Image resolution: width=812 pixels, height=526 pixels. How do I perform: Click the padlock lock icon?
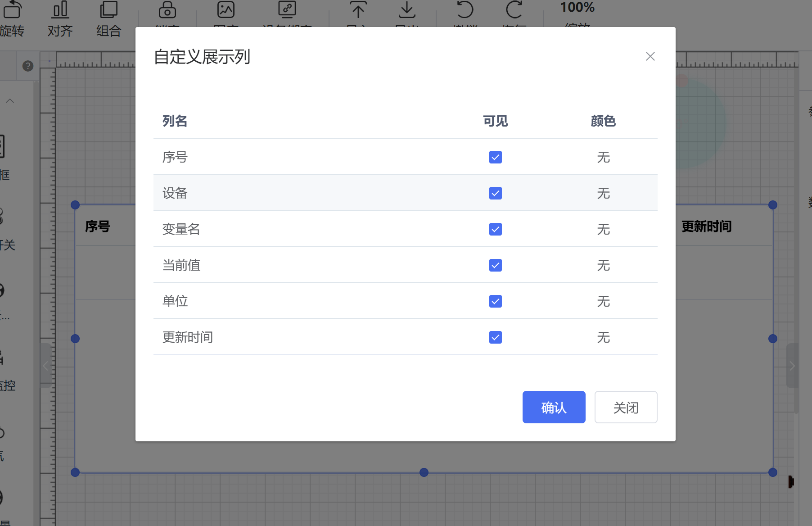tap(167, 10)
